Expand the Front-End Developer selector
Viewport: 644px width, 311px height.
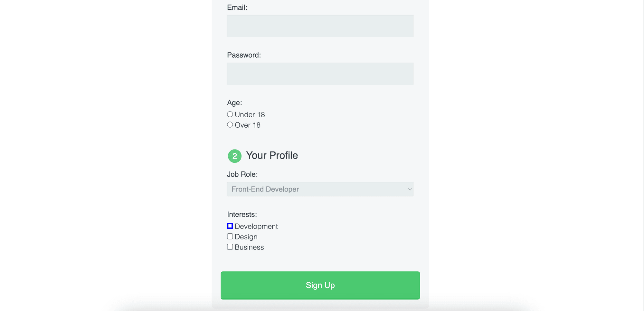pyautogui.click(x=320, y=189)
